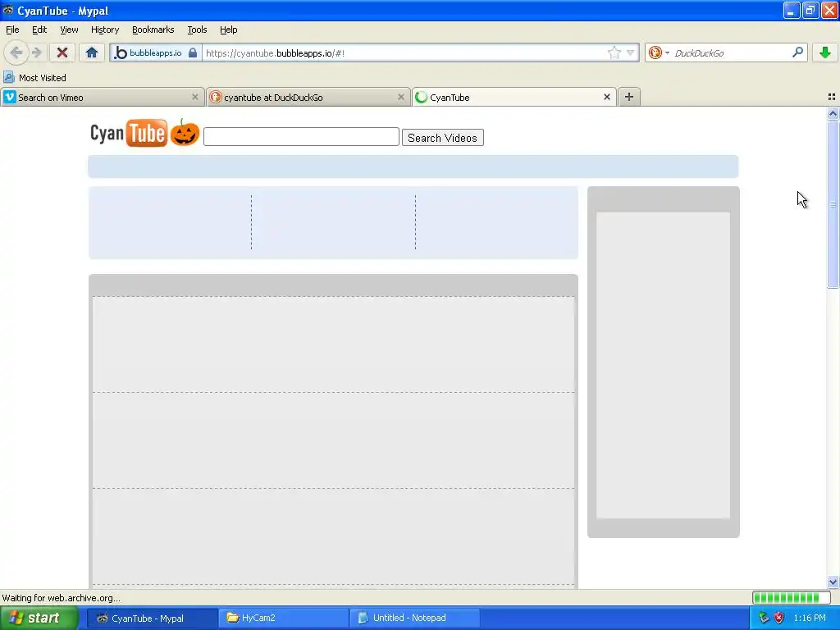Switch to cyantube at DuckDuckGo tab
The height and width of the screenshot is (630, 840).
click(308, 97)
